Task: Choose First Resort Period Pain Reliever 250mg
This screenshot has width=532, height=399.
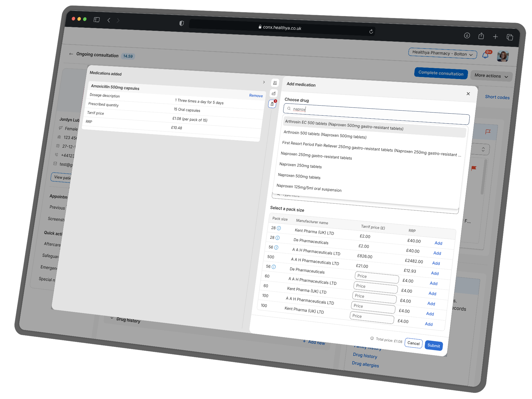Action: coord(372,149)
